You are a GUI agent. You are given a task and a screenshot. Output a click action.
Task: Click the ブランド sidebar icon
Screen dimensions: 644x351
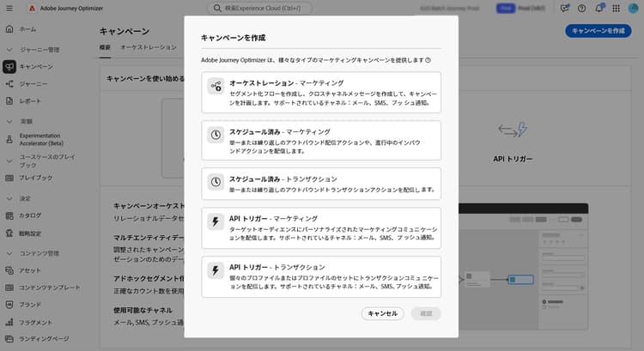[x=9, y=304]
